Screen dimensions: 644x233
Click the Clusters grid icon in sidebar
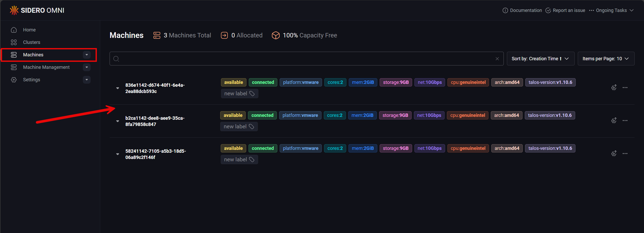click(x=14, y=42)
